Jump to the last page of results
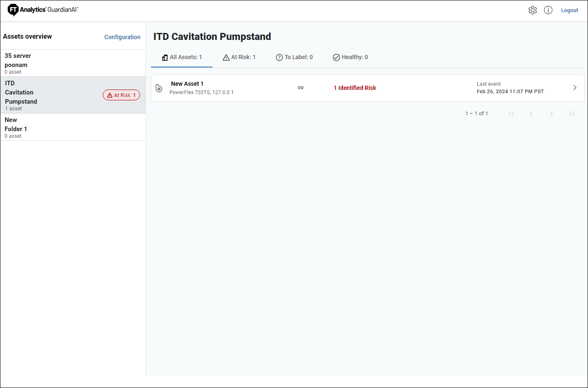This screenshot has width=588, height=388. pos(571,114)
